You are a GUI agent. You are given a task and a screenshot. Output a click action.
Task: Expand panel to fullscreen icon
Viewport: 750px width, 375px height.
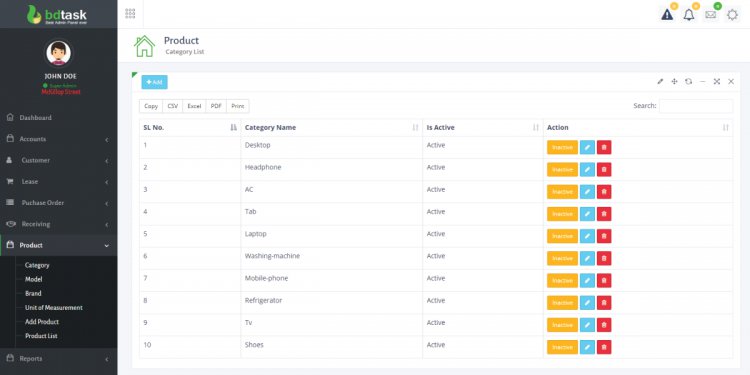tap(717, 82)
